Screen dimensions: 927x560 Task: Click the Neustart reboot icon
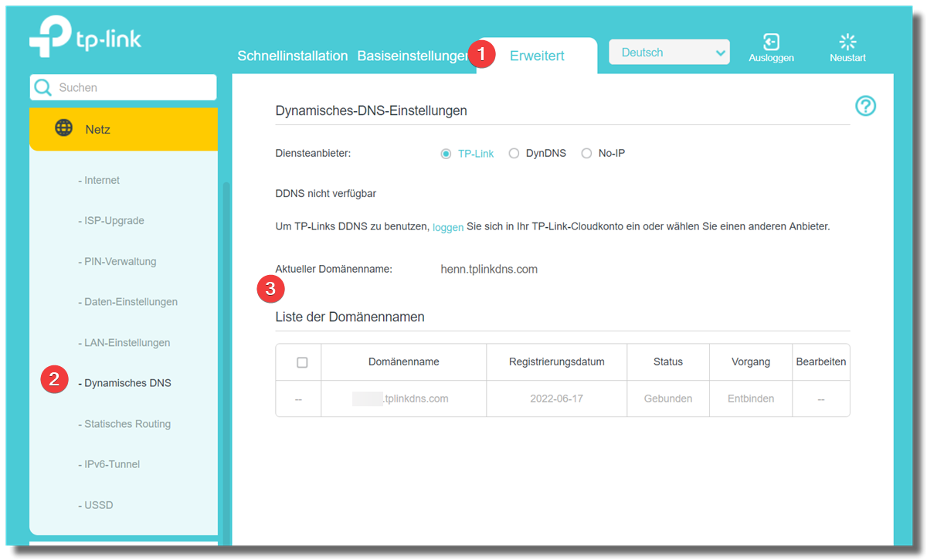coord(847,42)
